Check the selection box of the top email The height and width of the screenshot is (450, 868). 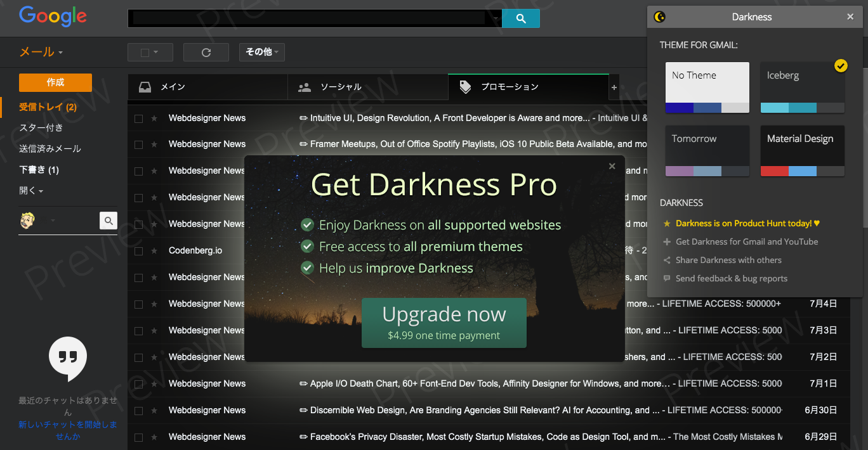coord(138,118)
